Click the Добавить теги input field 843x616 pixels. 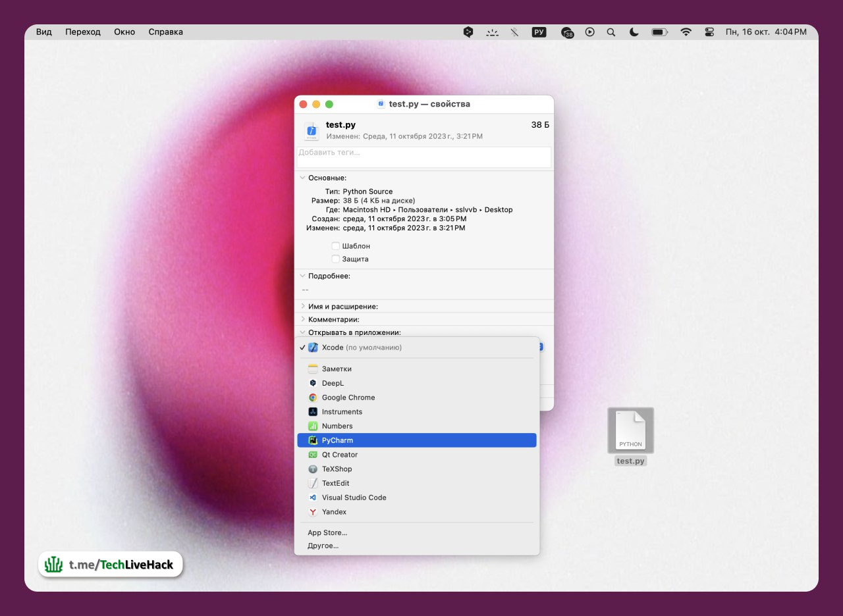423,157
